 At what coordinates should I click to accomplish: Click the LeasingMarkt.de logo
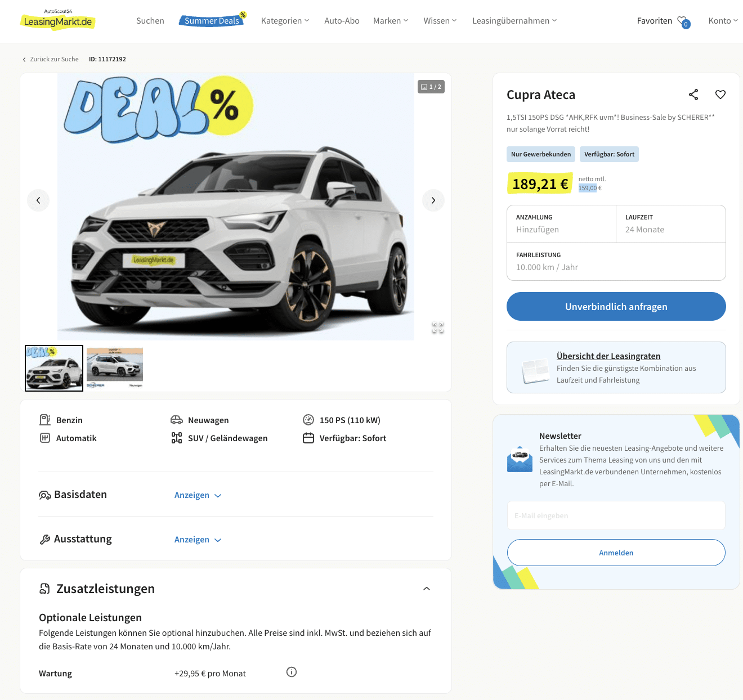click(58, 20)
